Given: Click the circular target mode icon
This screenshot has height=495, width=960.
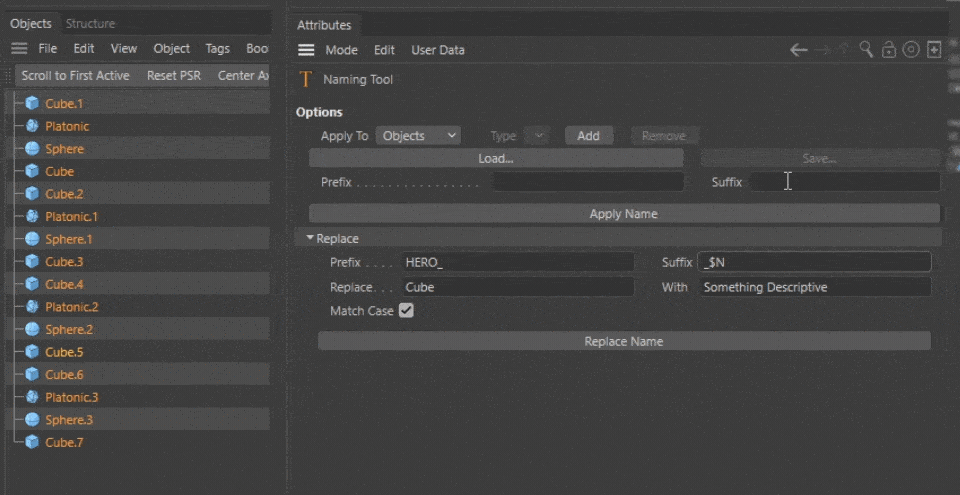Looking at the screenshot, I should pyautogui.click(x=911, y=50).
